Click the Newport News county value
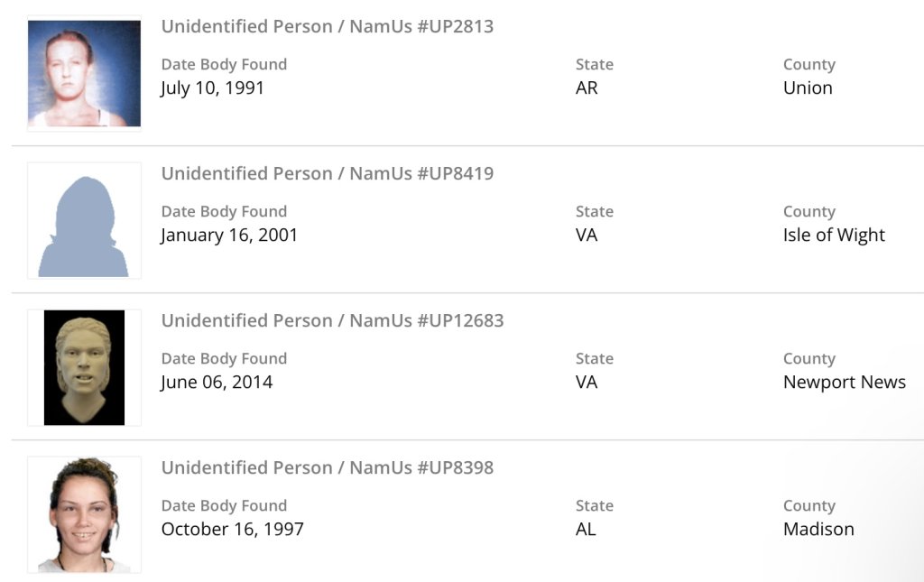This screenshot has height=582, width=924. (x=844, y=382)
